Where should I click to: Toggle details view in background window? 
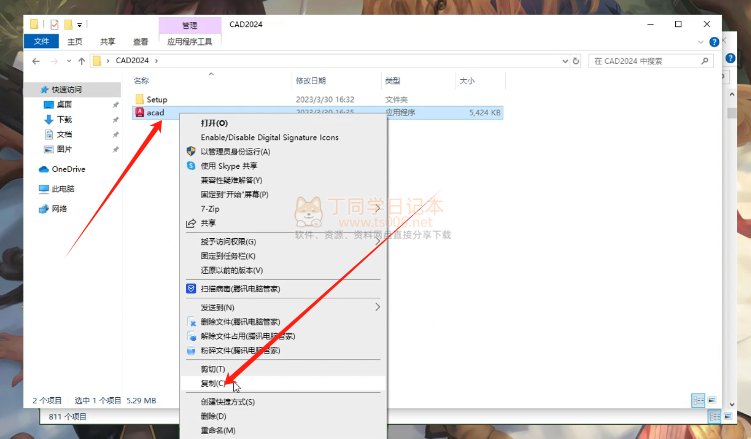715,416
